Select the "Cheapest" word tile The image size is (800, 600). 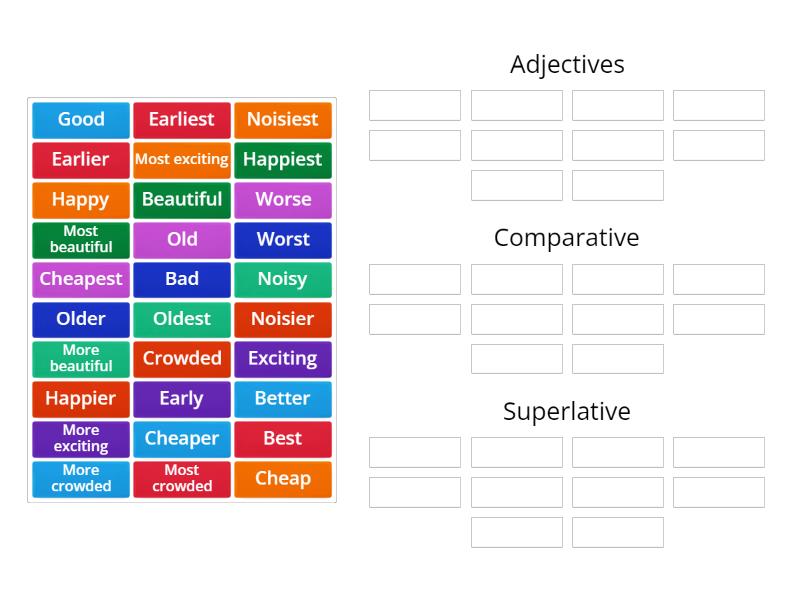click(80, 280)
